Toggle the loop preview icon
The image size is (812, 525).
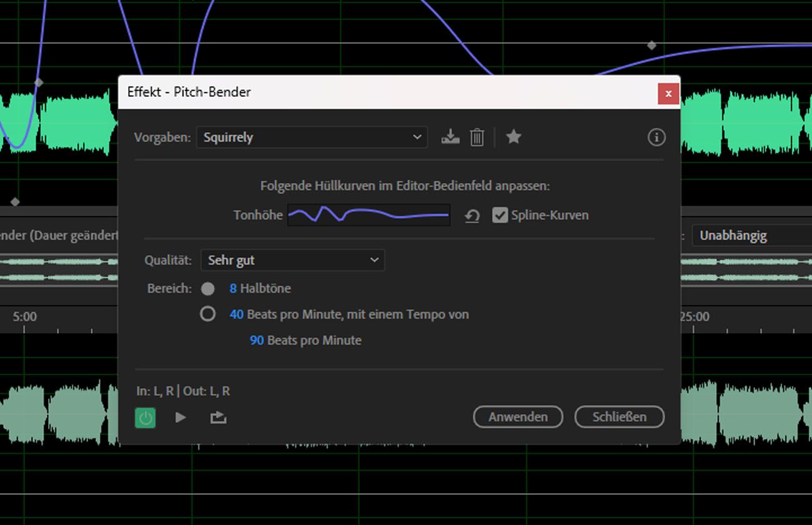click(218, 417)
